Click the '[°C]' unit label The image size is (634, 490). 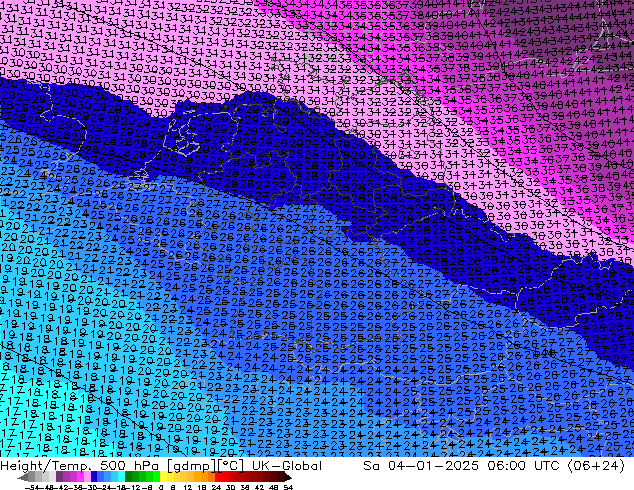click(230, 466)
